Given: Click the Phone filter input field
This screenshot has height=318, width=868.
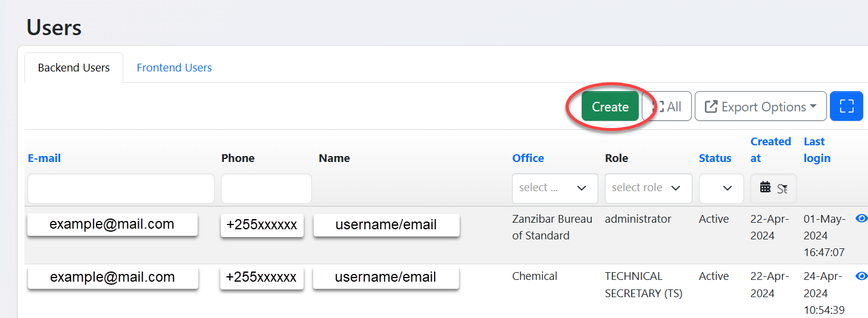Looking at the screenshot, I should (266, 189).
